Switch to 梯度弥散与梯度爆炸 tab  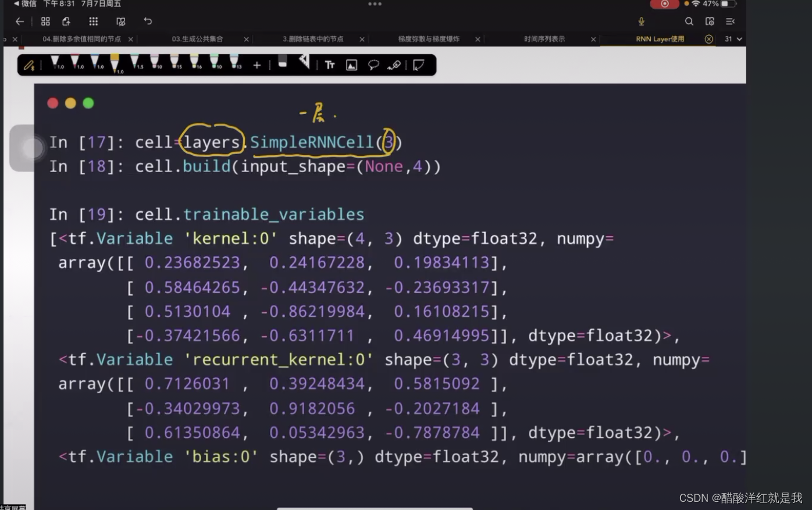pyautogui.click(x=429, y=39)
